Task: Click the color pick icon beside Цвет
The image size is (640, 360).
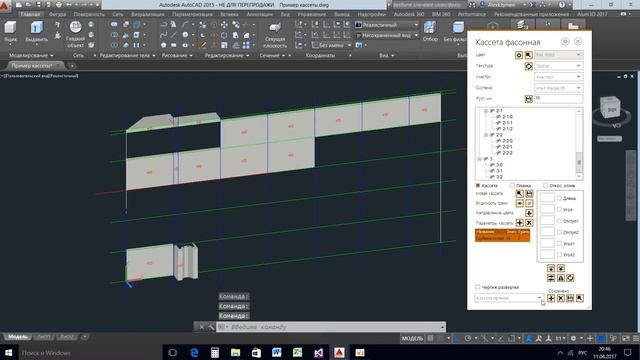Action: 519,55
